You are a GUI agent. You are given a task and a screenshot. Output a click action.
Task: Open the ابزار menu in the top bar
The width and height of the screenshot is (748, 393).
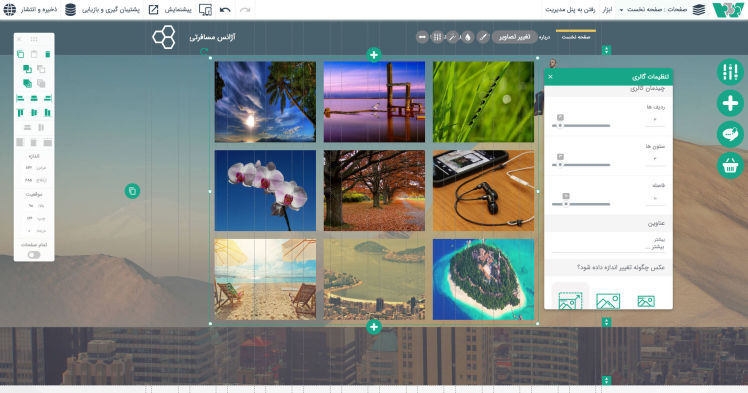tap(607, 10)
